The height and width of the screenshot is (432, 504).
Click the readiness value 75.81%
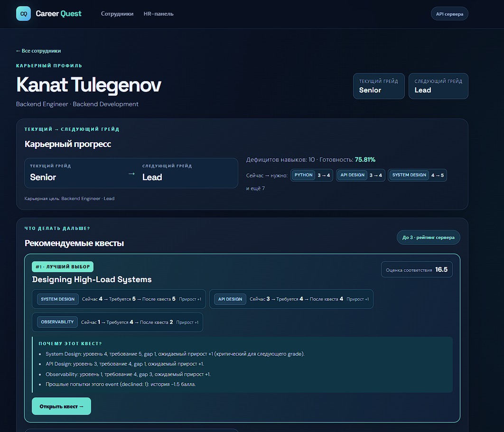coord(365,160)
